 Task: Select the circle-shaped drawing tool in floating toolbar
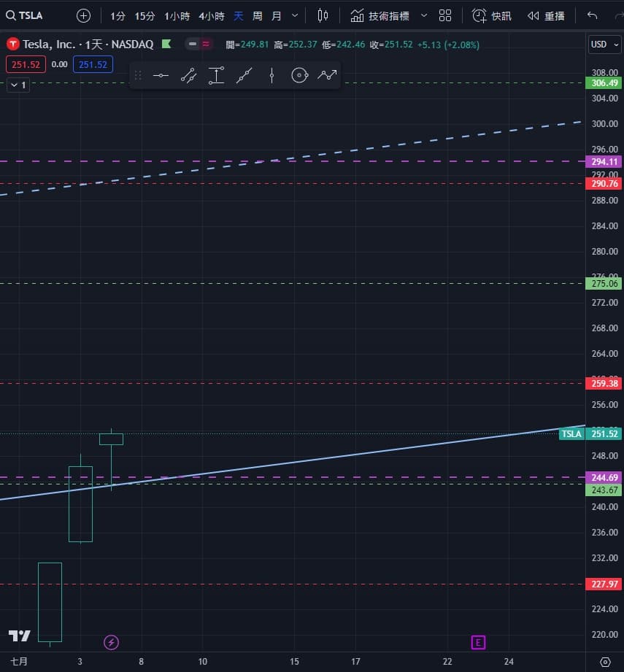click(299, 75)
